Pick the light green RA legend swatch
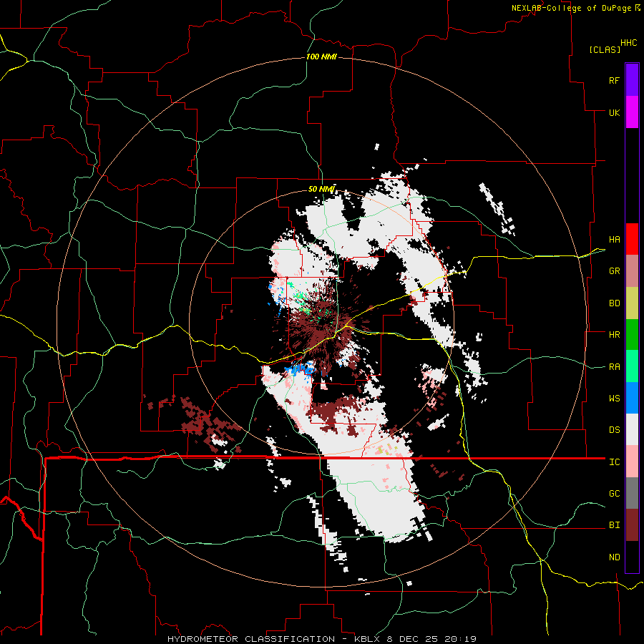644x644 pixels. coord(632,366)
